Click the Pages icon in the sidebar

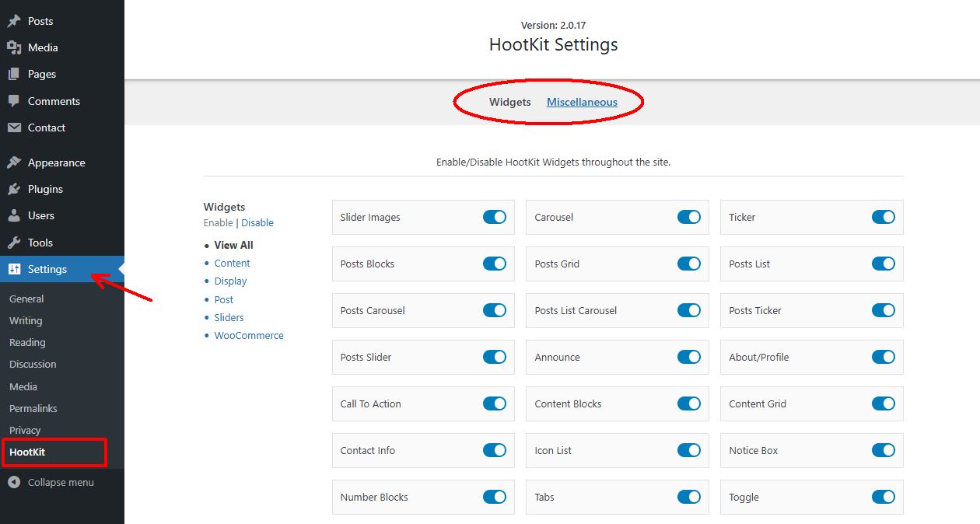click(x=14, y=74)
